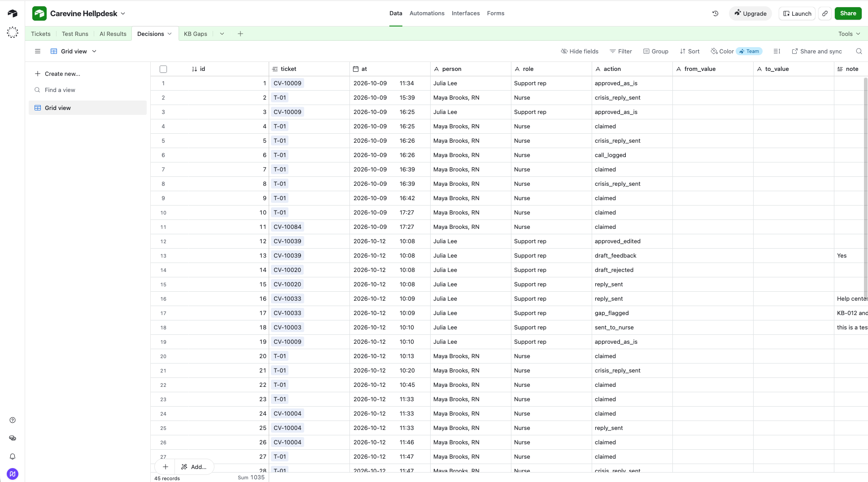The height and width of the screenshot is (482, 868).
Task: Add a new record with plus button
Action: coord(166,467)
